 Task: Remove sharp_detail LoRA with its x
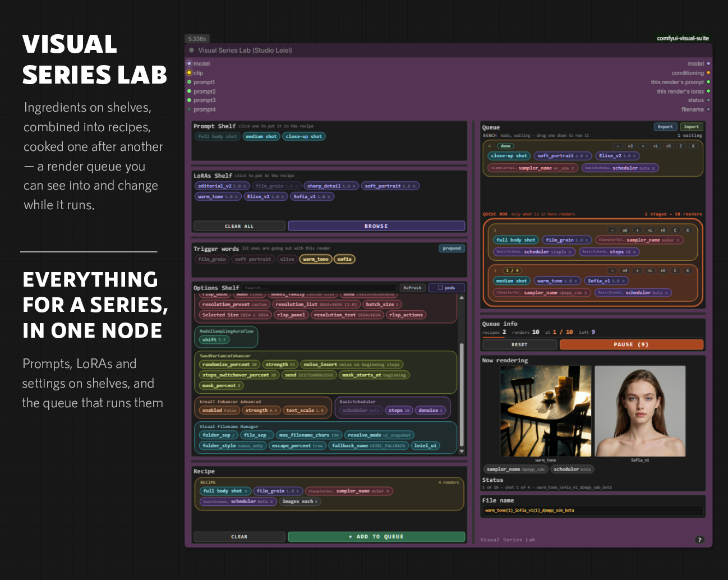point(354,186)
